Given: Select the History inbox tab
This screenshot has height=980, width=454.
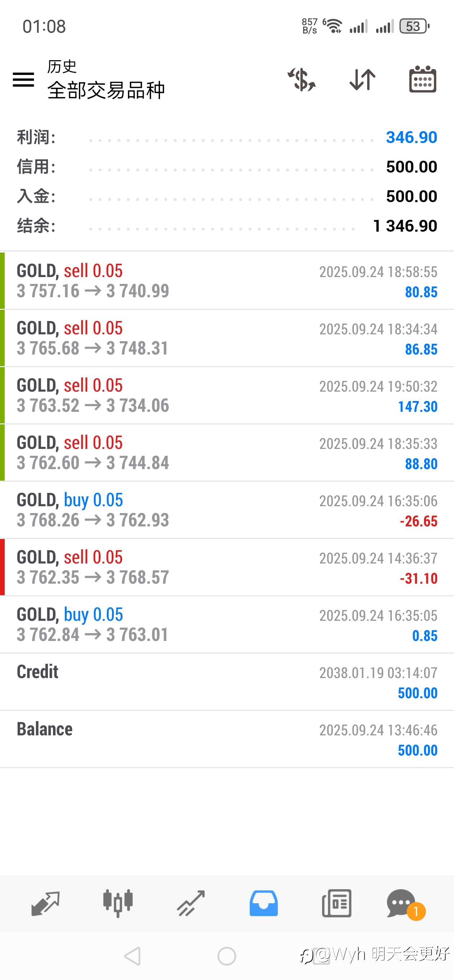Looking at the screenshot, I should point(263,903).
